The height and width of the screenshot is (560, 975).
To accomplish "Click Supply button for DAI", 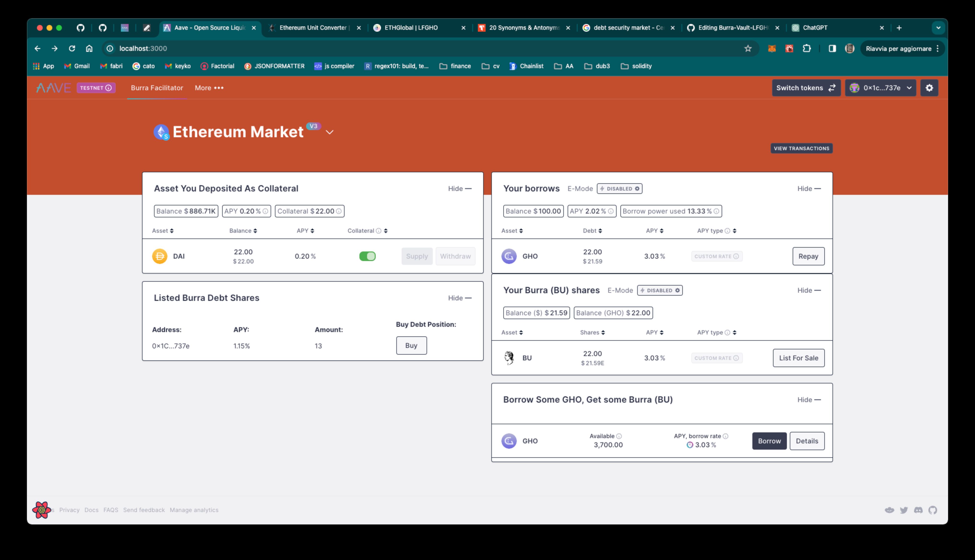I will coord(417,256).
